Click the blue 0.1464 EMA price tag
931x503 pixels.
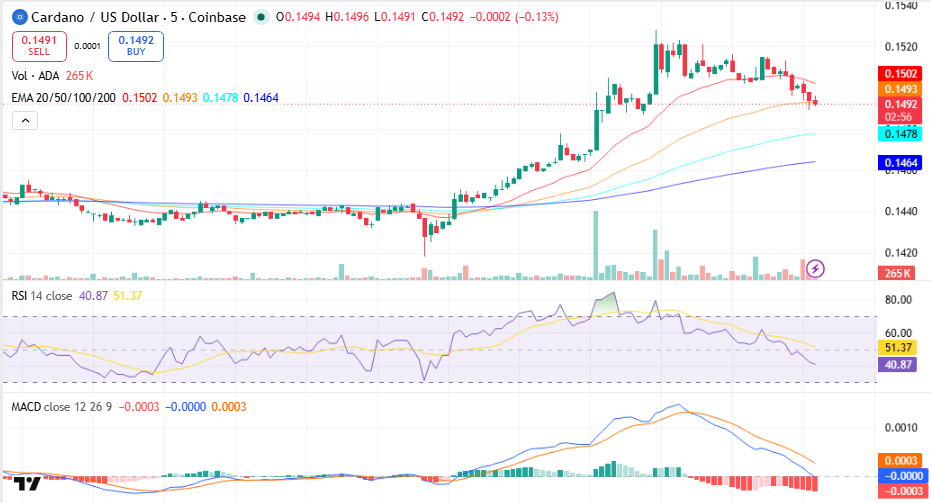(900, 163)
